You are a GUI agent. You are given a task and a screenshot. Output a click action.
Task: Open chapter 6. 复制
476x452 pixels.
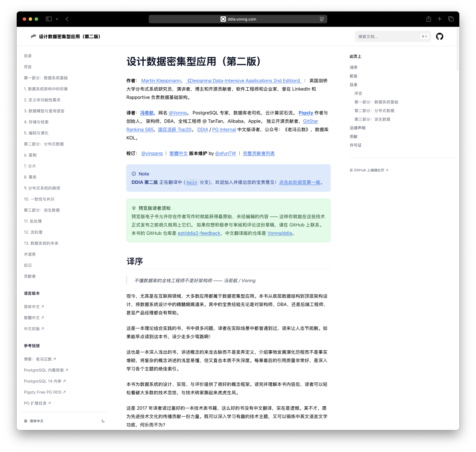click(30, 155)
